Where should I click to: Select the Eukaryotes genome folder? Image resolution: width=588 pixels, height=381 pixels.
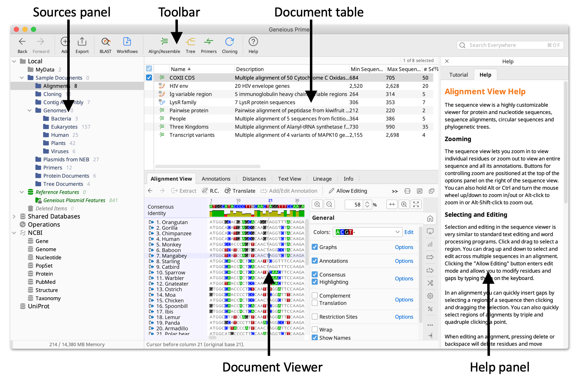64,127
